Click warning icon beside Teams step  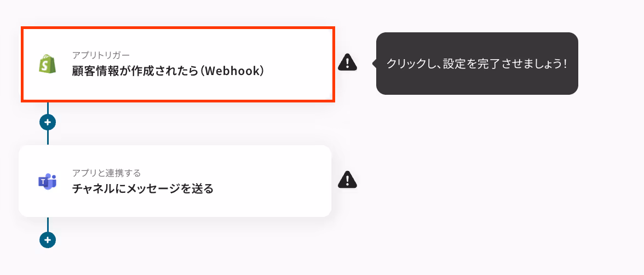click(x=347, y=180)
